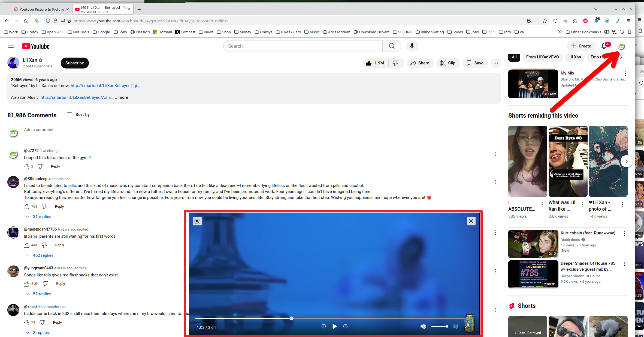Open the Other Bookmarks folder
The height and width of the screenshot is (337, 644).
tap(583, 32)
